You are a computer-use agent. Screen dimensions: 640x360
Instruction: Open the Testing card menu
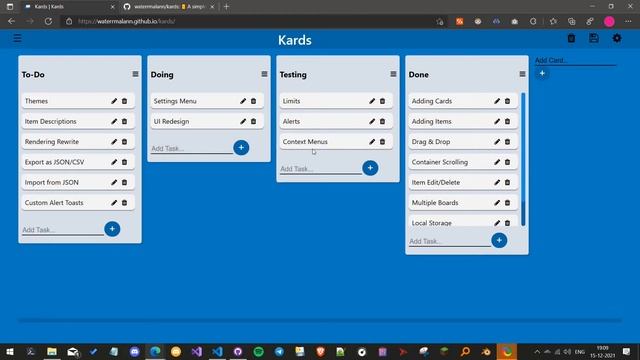[393, 74]
